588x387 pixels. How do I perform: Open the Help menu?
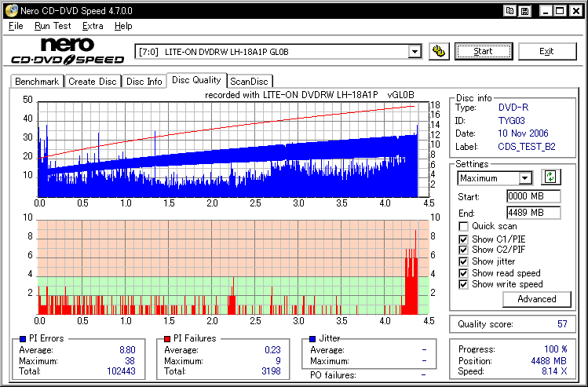pyautogui.click(x=123, y=26)
